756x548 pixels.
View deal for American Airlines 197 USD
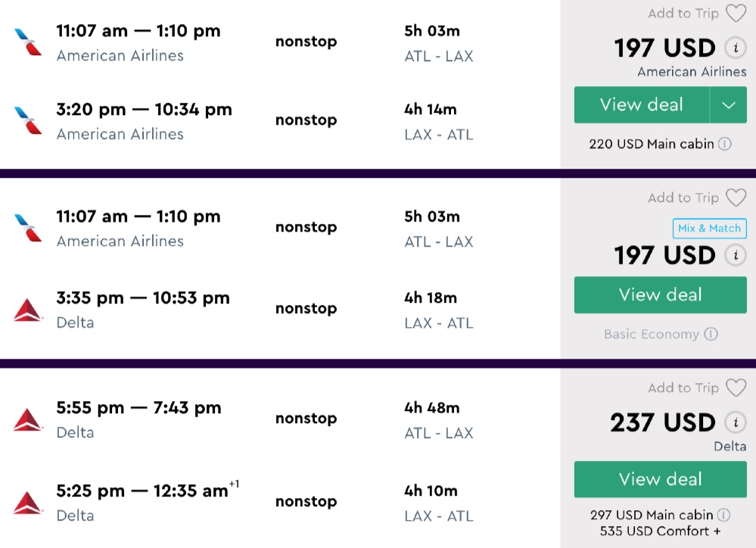click(x=642, y=105)
